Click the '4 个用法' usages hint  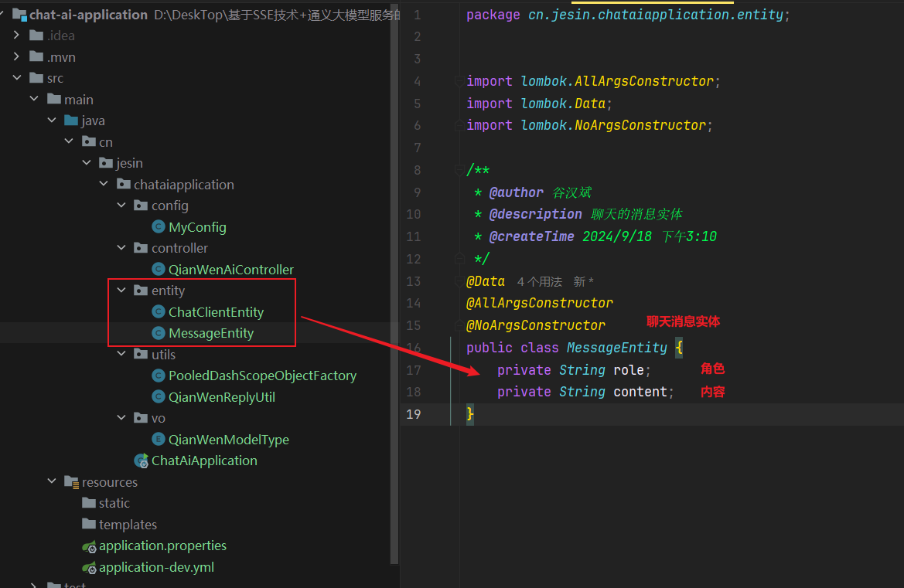click(x=540, y=281)
